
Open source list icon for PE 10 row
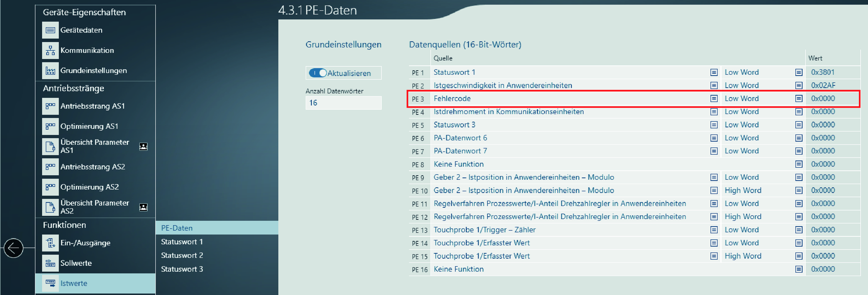[714, 191]
